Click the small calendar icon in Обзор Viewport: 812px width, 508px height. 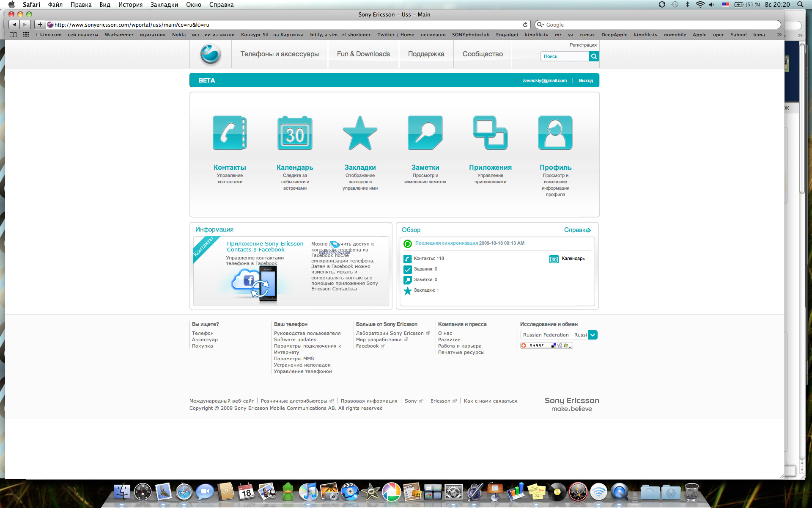(x=554, y=259)
